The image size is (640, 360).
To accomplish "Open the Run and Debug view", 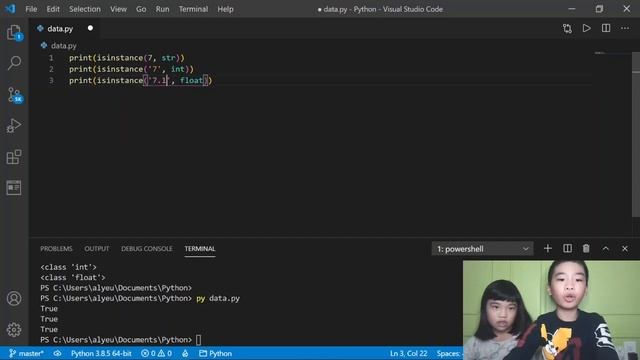I will pos(14,126).
